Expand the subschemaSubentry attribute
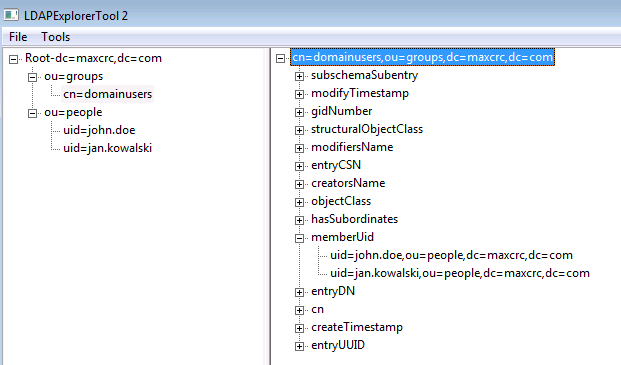This screenshot has height=365, width=621. coord(299,76)
